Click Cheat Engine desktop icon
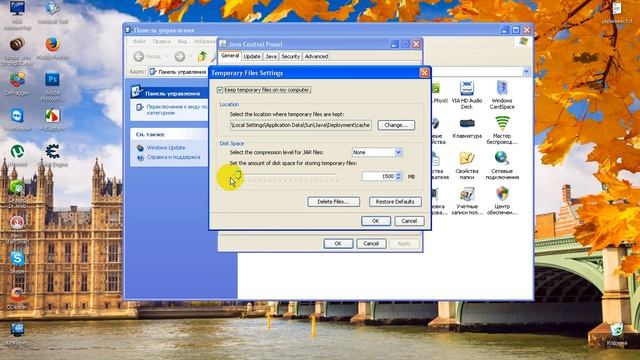The image size is (640, 360). [52, 156]
